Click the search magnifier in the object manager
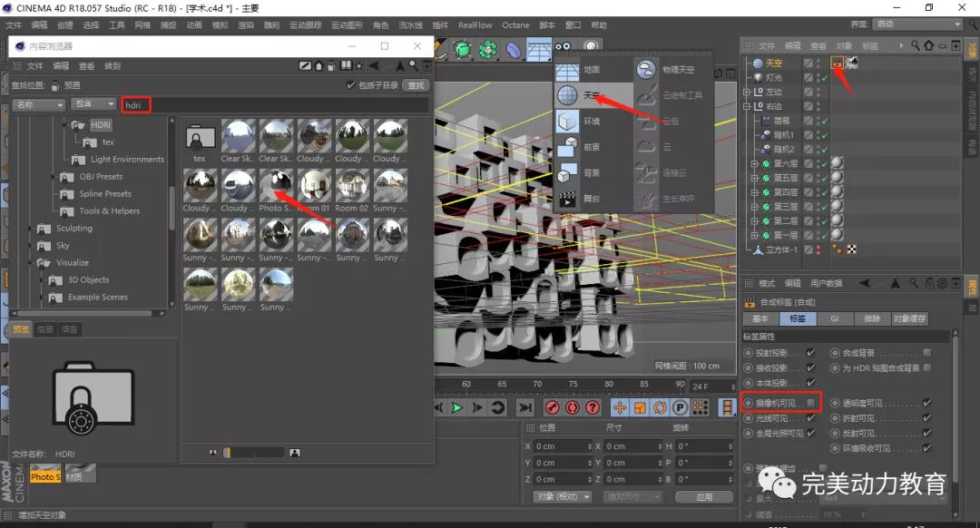 (x=916, y=45)
